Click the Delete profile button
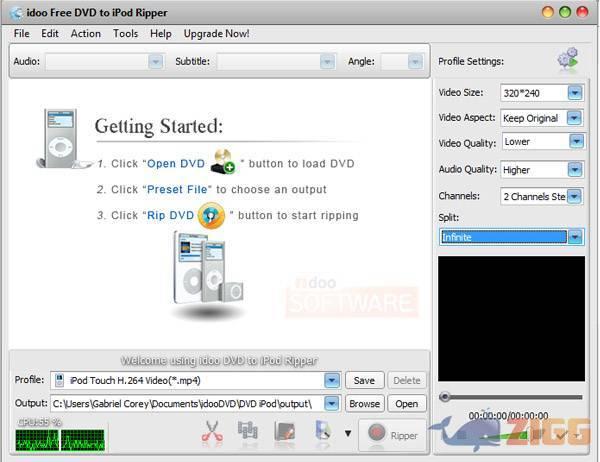The height and width of the screenshot is (462, 600). point(407,380)
